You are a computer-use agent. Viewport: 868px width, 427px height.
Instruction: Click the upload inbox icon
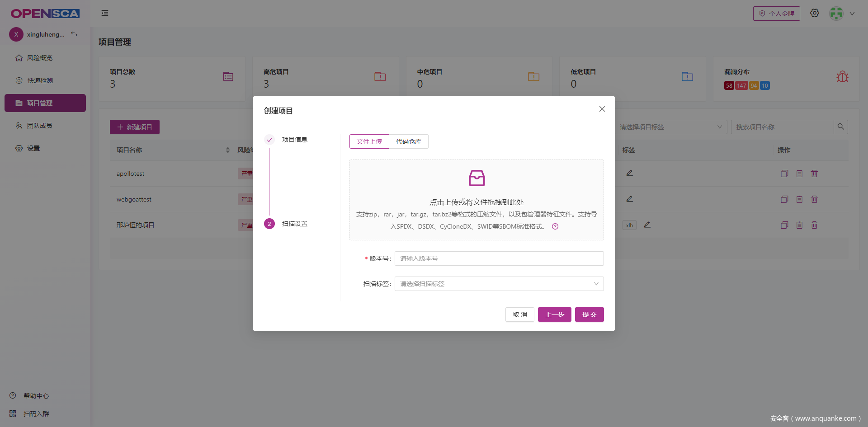pos(476,178)
